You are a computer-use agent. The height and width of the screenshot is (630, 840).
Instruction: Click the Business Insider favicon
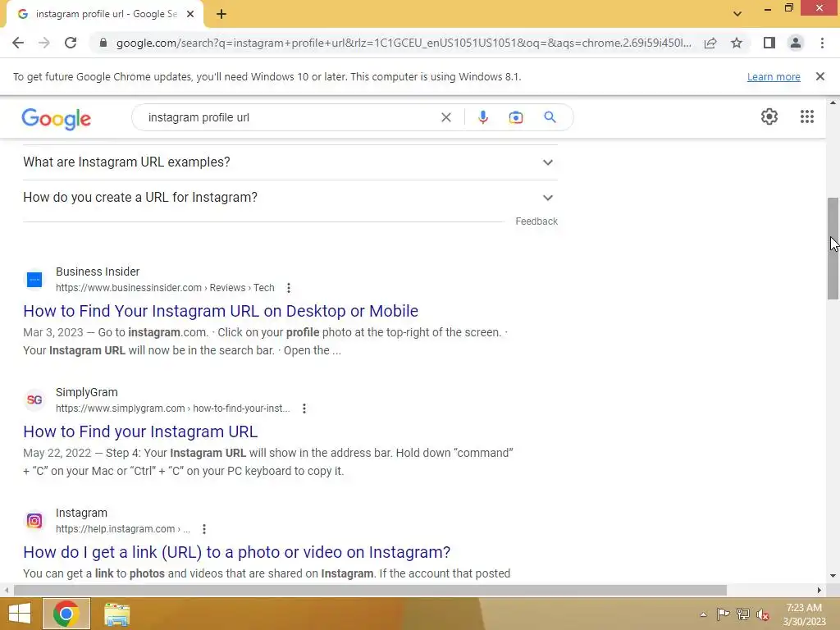(34, 280)
